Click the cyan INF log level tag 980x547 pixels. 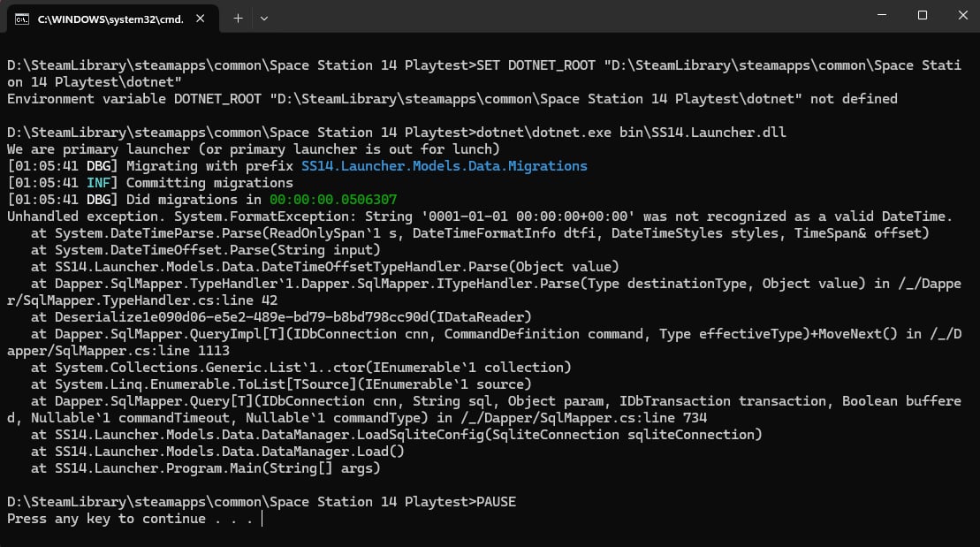pyautogui.click(x=98, y=183)
